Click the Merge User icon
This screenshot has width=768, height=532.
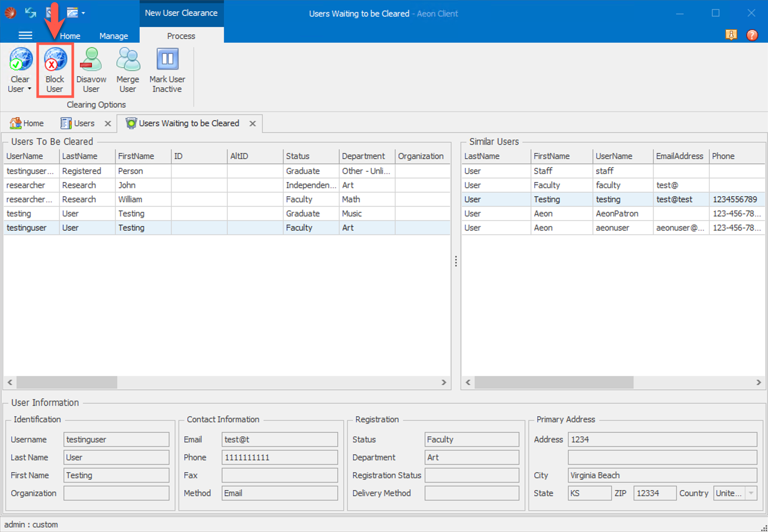(x=128, y=60)
